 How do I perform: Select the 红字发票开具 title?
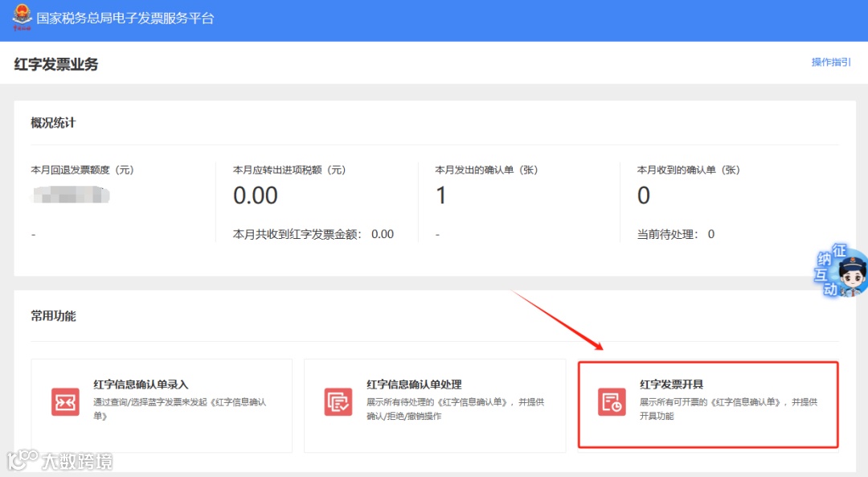tap(671, 384)
